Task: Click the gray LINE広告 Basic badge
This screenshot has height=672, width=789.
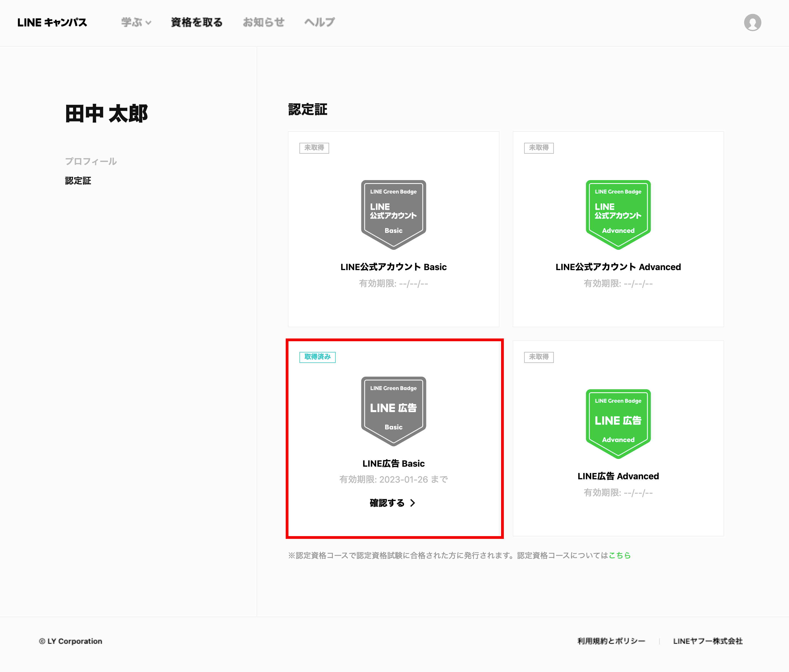Action: click(393, 411)
